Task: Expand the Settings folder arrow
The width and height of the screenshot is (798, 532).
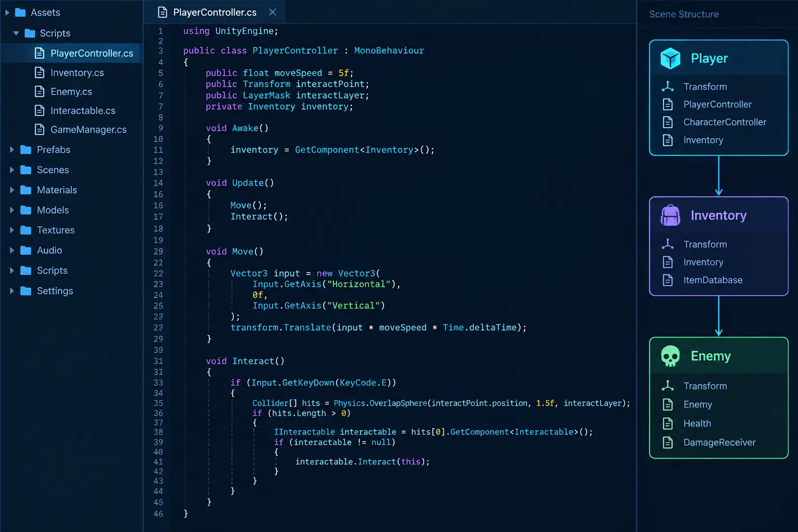Action: point(12,291)
